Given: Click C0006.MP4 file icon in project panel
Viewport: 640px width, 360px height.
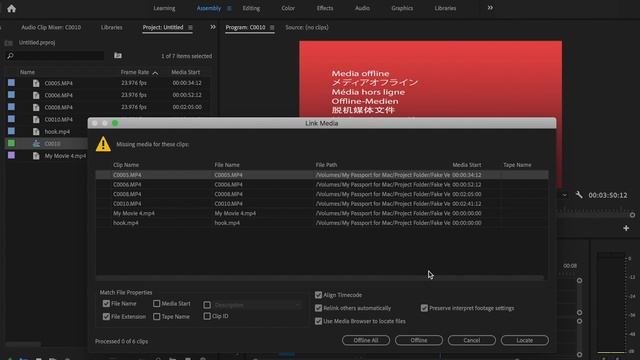Looking at the screenshot, I should click(x=36, y=95).
